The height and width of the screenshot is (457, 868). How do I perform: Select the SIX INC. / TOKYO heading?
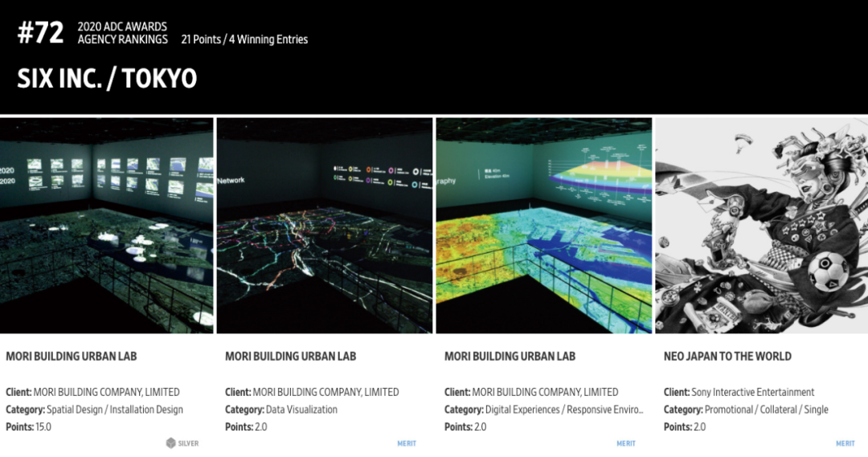click(x=107, y=79)
